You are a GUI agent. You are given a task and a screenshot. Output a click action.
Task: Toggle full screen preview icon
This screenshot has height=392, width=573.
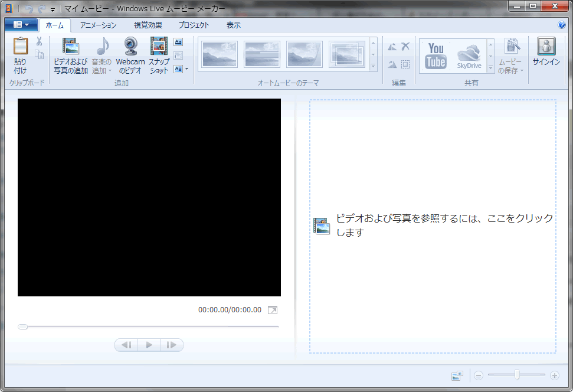(x=272, y=310)
